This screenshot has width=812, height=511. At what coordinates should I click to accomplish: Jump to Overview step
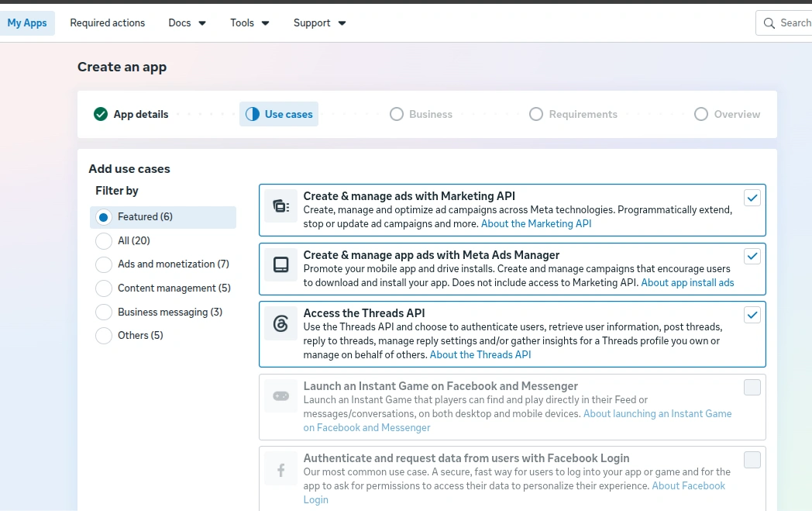(727, 114)
